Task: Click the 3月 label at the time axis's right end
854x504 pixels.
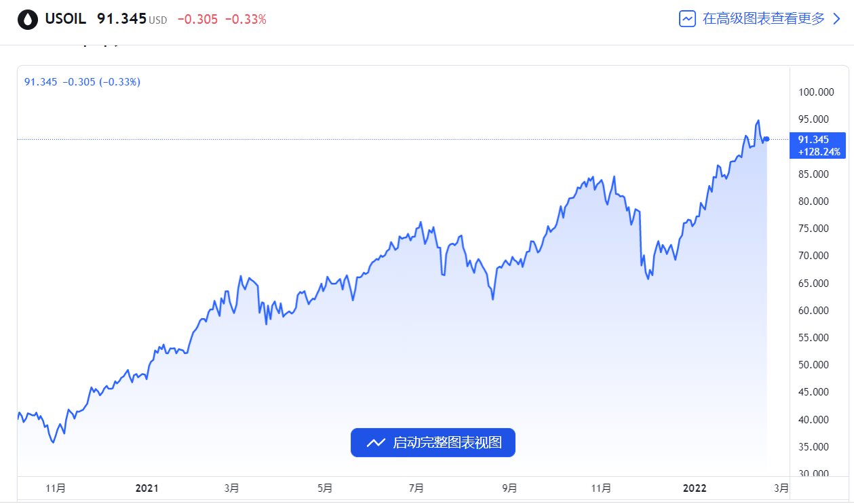Action: coord(781,488)
